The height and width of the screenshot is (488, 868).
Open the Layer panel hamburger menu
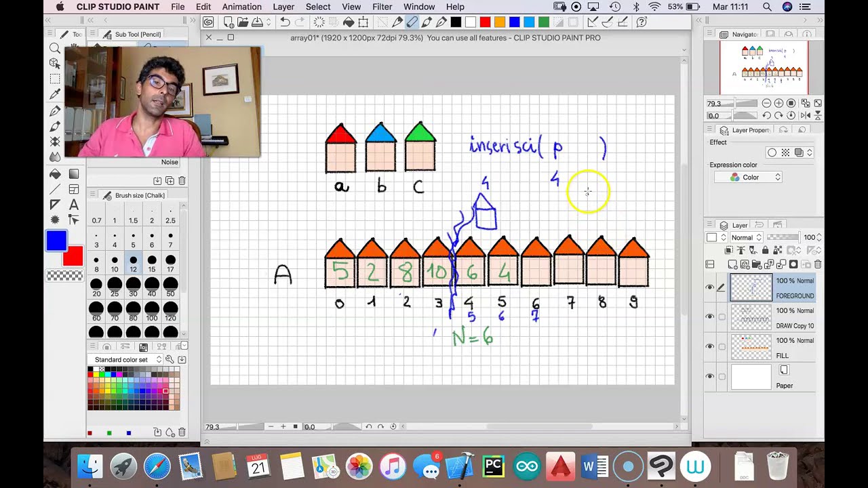[710, 225]
